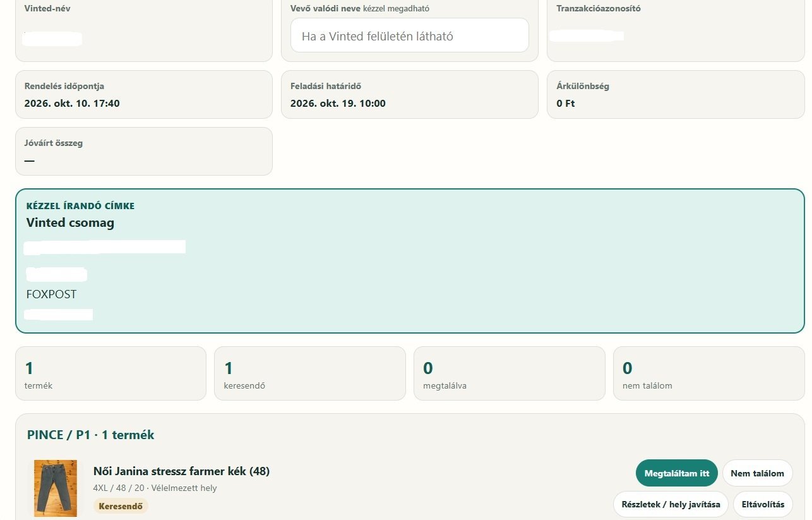The height and width of the screenshot is (520, 812).
Task: Remove item via 'Eltávolítás' button
Action: (x=763, y=504)
